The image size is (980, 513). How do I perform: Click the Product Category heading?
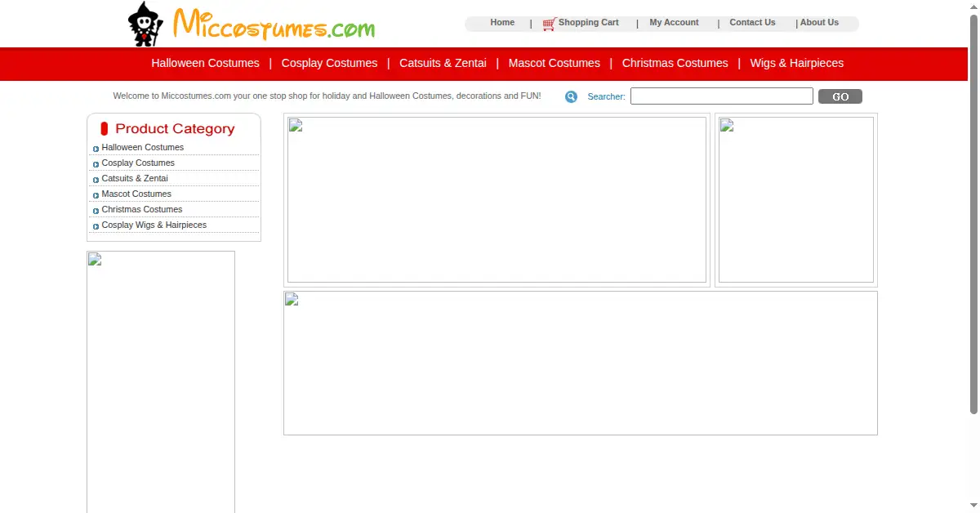175,129
